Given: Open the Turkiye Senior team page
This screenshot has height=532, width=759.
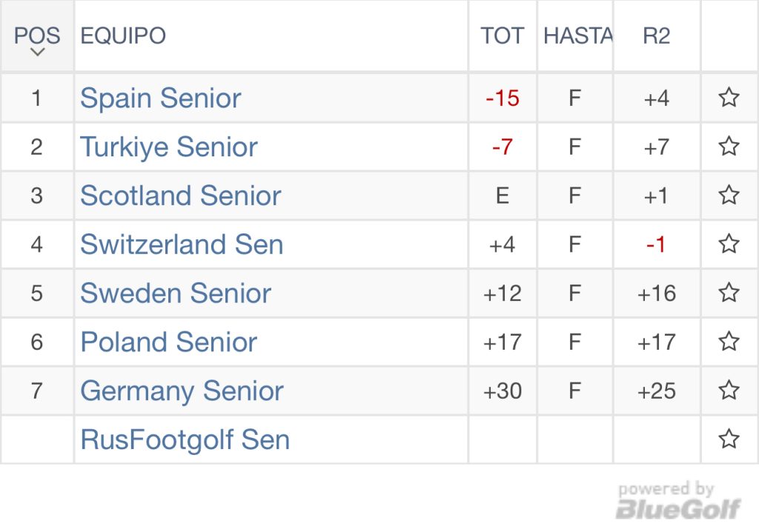Looking at the screenshot, I should pos(169,147).
